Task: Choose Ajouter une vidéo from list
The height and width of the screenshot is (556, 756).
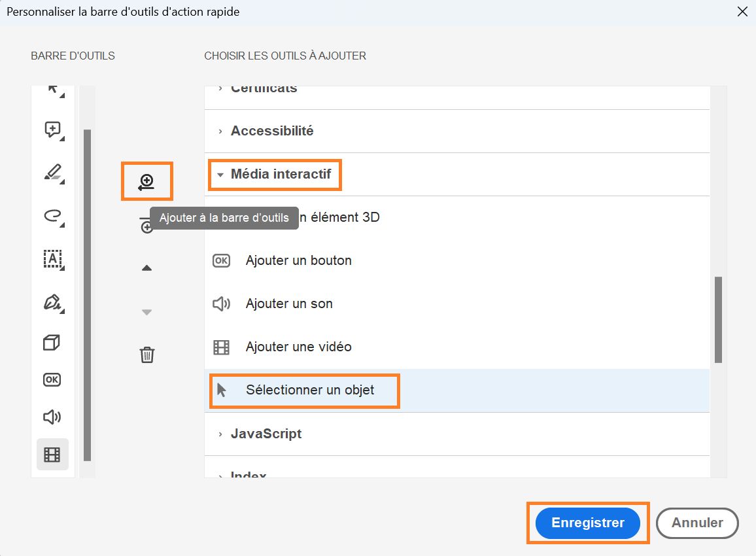Action: (298, 347)
